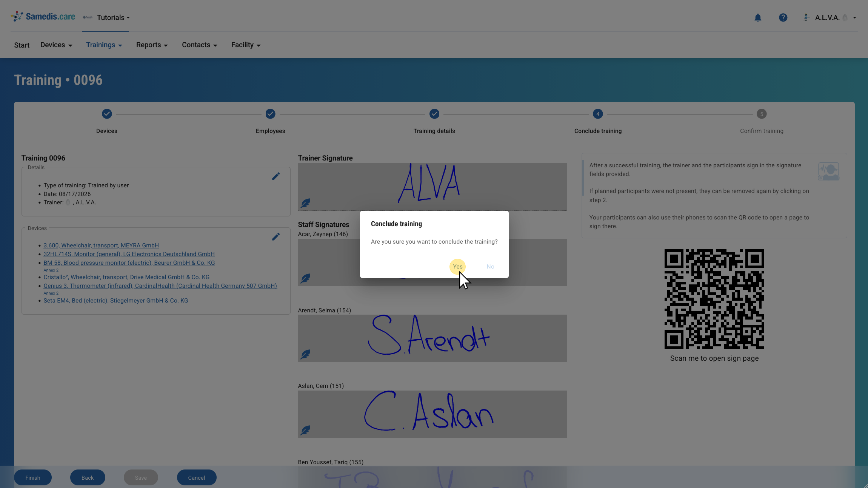Decline concluding training with No

click(x=490, y=267)
